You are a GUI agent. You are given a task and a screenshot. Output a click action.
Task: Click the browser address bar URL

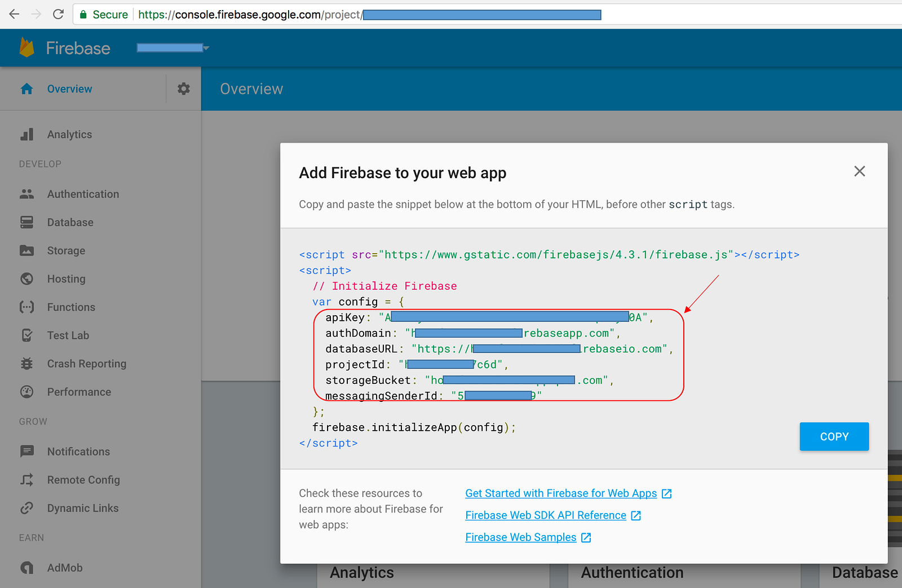pyautogui.click(x=369, y=15)
